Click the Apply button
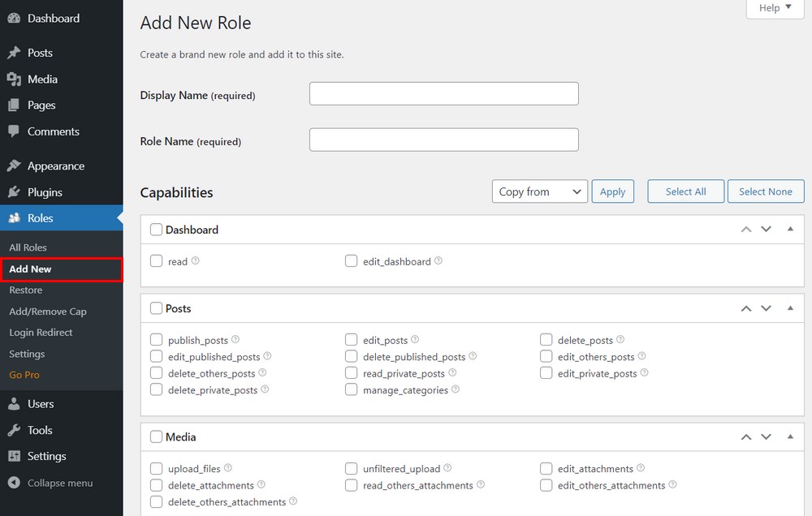The width and height of the screenshot is (812, 516). [613, 191]
